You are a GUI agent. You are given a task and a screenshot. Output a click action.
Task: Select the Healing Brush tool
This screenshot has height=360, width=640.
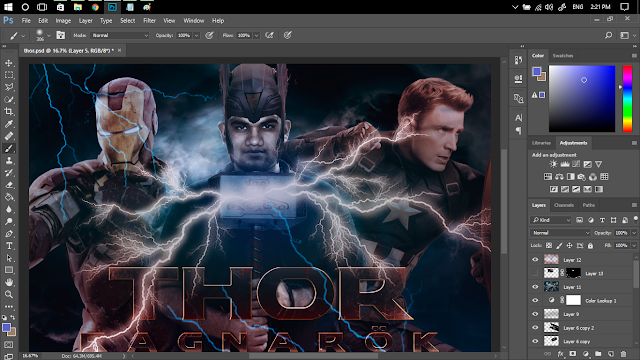point(9,136)
